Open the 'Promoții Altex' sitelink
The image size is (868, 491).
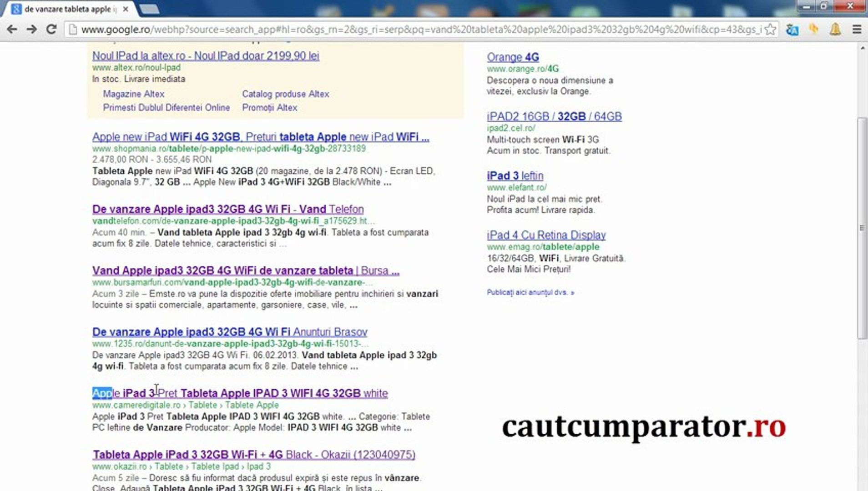pos(269,108)
